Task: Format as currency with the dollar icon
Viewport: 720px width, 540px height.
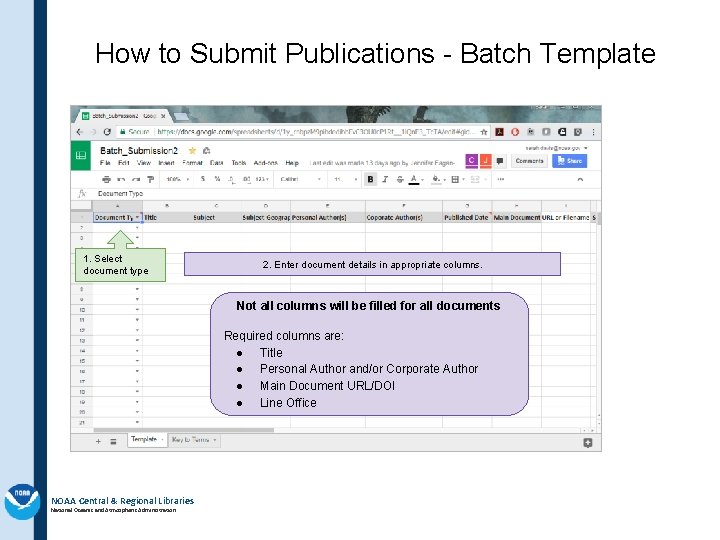Action: [x=202, y=179]
